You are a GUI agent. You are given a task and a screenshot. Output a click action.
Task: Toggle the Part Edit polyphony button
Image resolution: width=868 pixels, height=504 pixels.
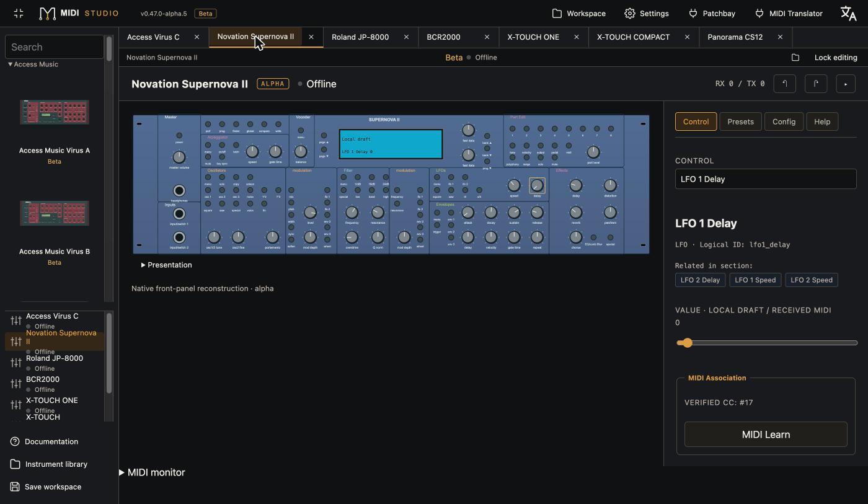coord(513,157)
